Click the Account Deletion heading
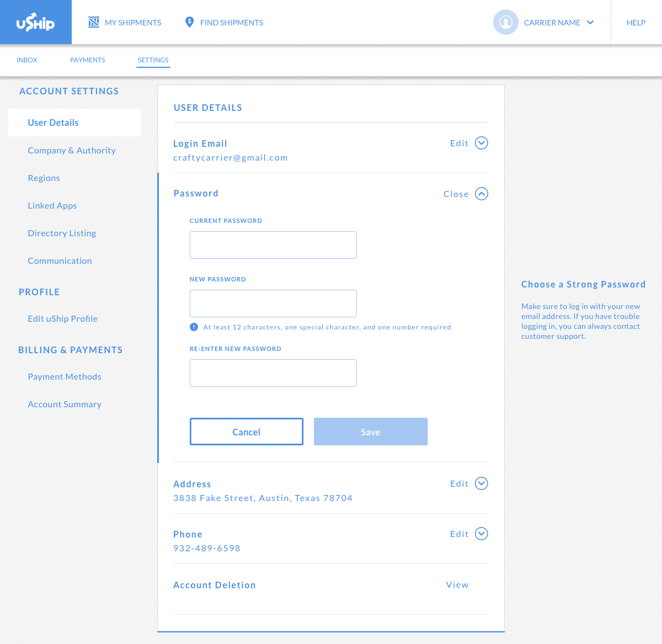Viewport: 662px width, 644px height. 215,585
